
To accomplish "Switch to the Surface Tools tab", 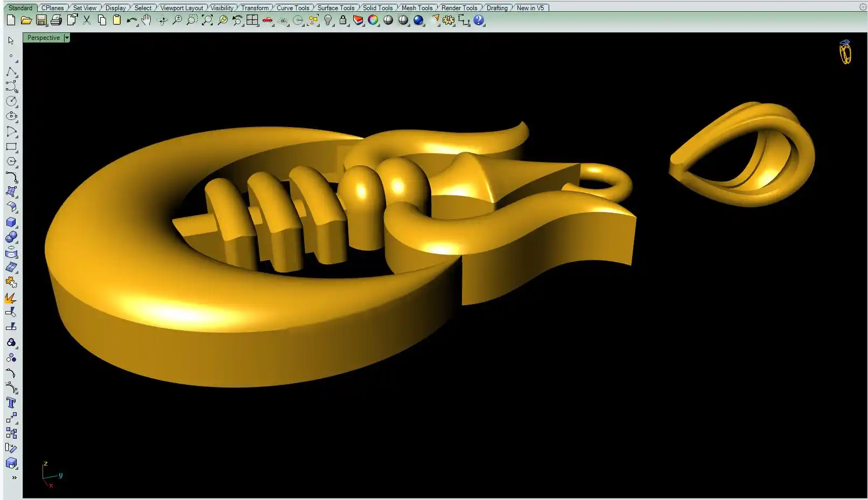I will point(335,8).
